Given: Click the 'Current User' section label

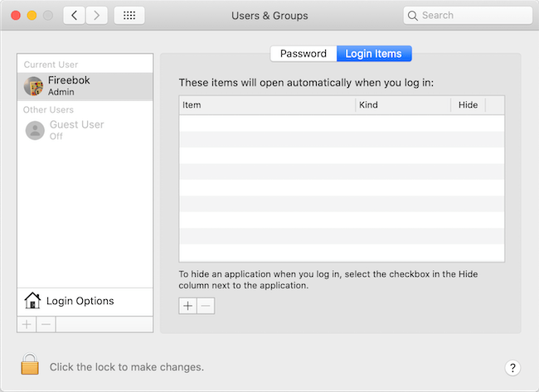Looking at the screenshot, I should point(51,65).
